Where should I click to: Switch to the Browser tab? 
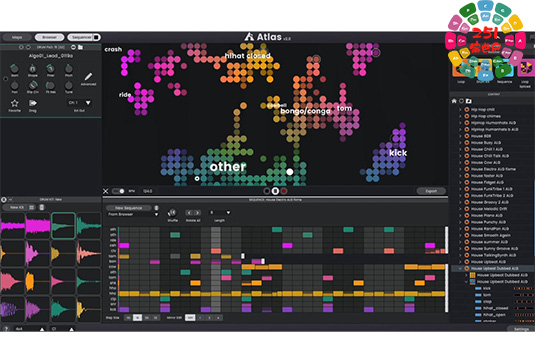(49, 37)
